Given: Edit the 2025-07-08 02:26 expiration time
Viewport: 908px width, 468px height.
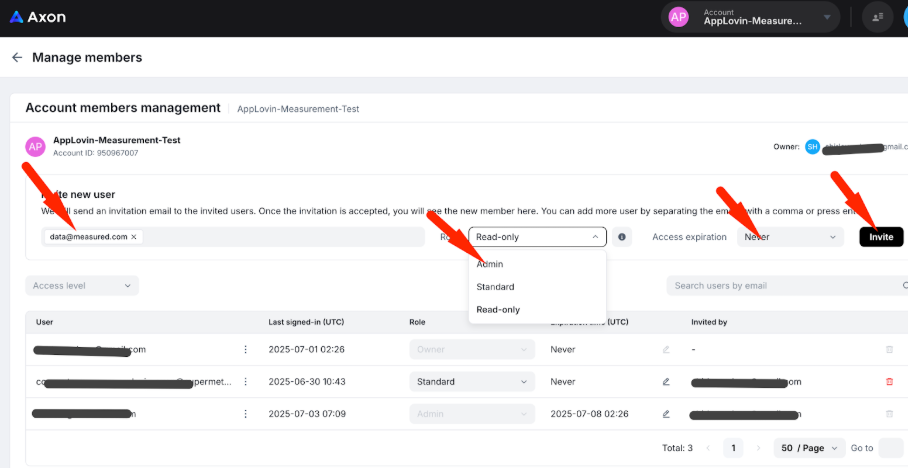Looking at the screenshot, I should (x=666, y=414).
